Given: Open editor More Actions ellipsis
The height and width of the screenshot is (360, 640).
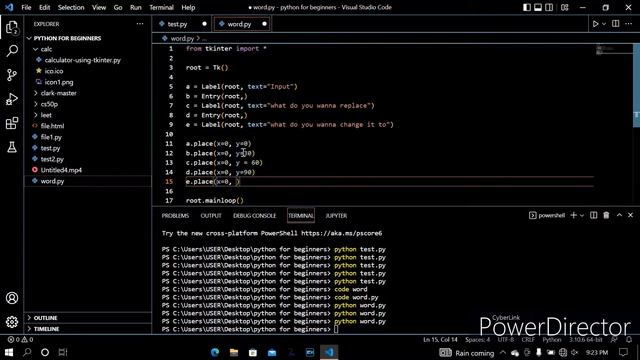Looking at the screenshot, I should pyautogui.click(x=629, y=24).
